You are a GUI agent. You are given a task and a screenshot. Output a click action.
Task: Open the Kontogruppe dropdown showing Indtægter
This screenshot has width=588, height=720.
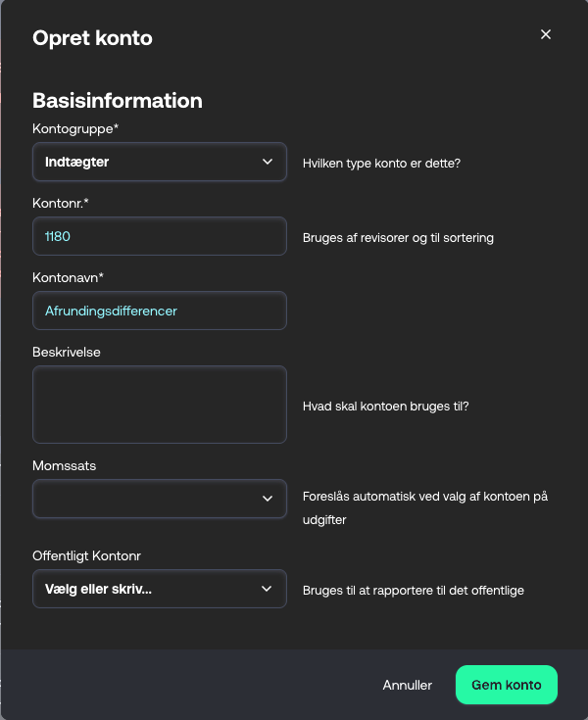(x=160, y=162)
